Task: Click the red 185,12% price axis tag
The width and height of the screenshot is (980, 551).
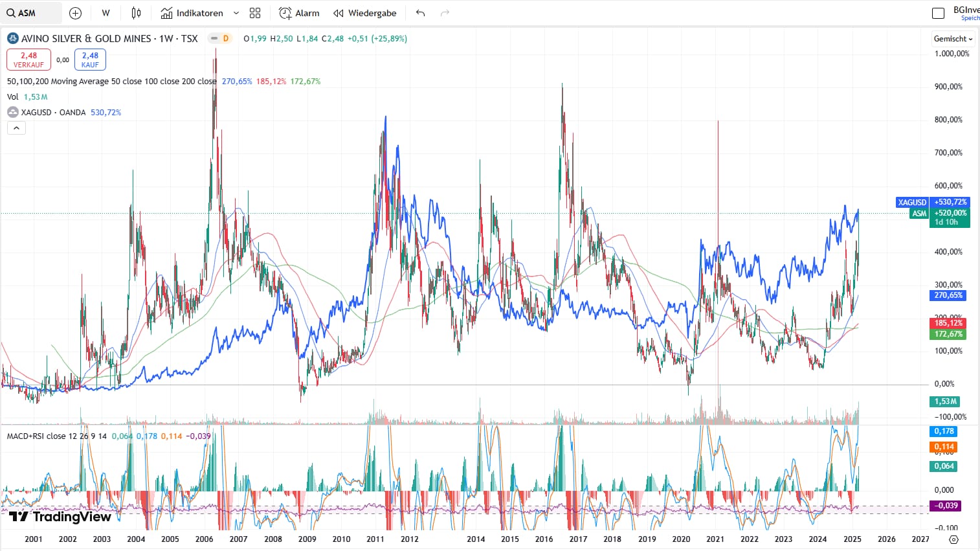Action: point(948,323)
